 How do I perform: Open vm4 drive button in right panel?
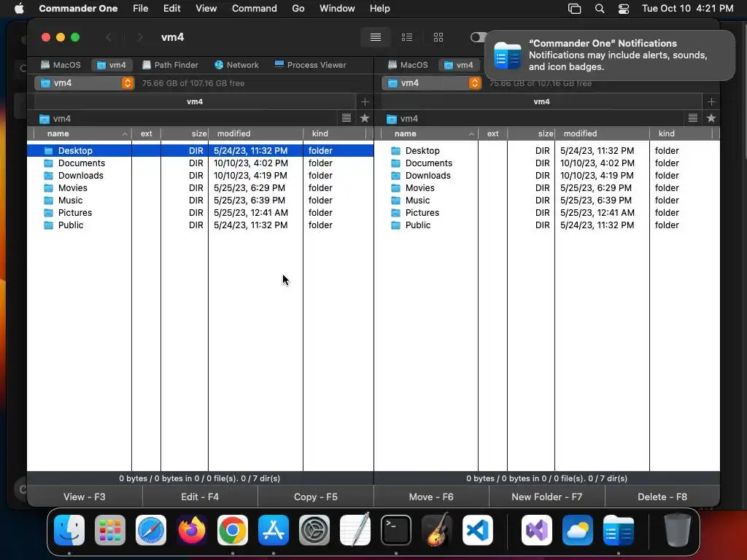[459, 65]
